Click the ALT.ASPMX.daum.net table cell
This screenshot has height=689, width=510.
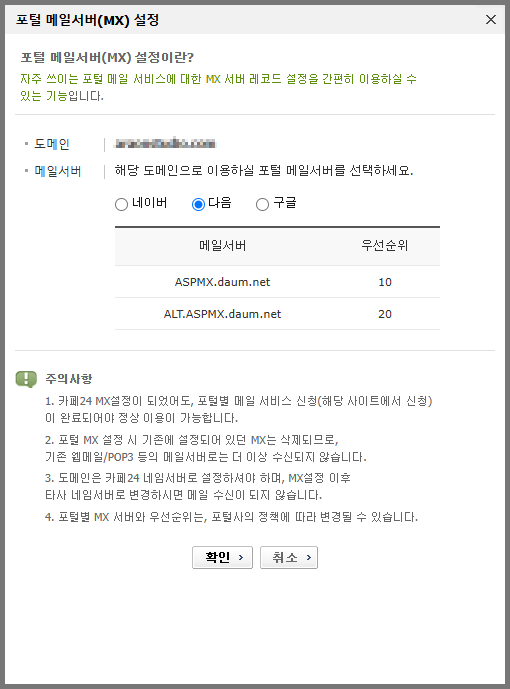point(222,314)
